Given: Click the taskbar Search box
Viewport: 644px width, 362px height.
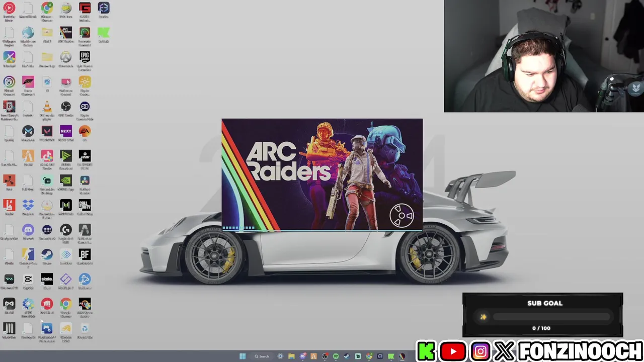Looking at the screenshot, I should click(x=262, y=356).
